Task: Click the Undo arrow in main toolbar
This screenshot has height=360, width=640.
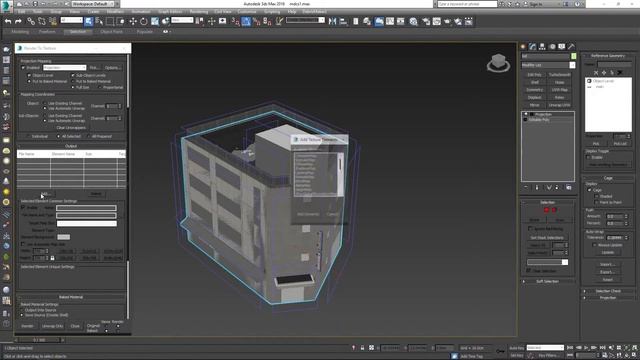Action: [8, 21]
